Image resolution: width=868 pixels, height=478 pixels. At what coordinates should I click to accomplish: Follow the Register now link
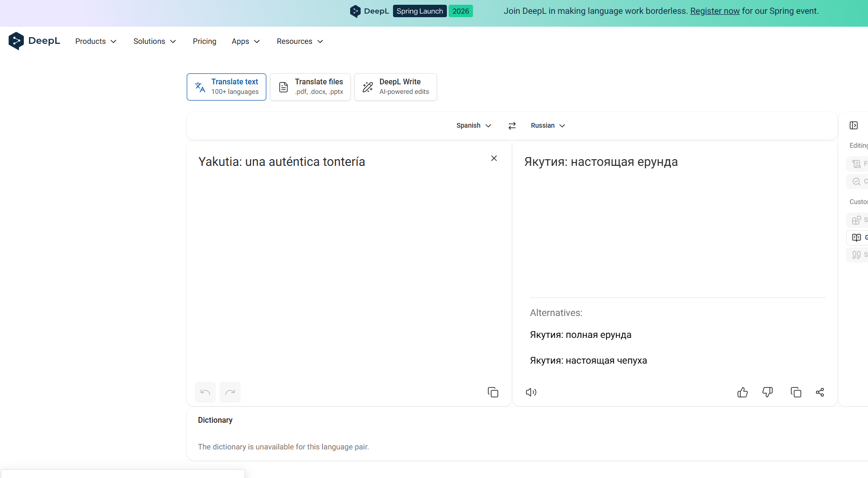point(715,11)
